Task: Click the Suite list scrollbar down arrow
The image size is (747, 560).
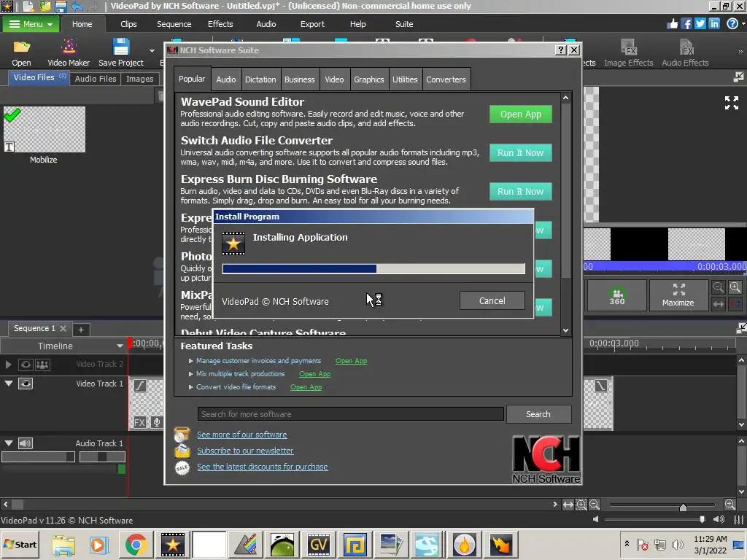Action: pyautogui.click(x=565, y=330)
